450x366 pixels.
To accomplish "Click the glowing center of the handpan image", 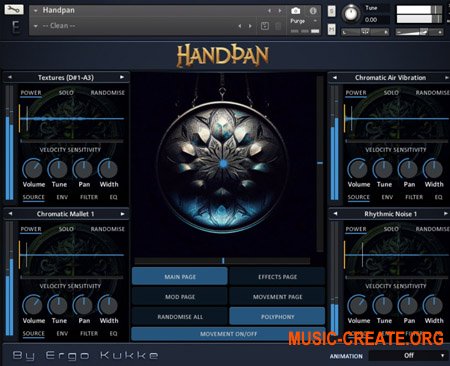I will tap(224, 164).
